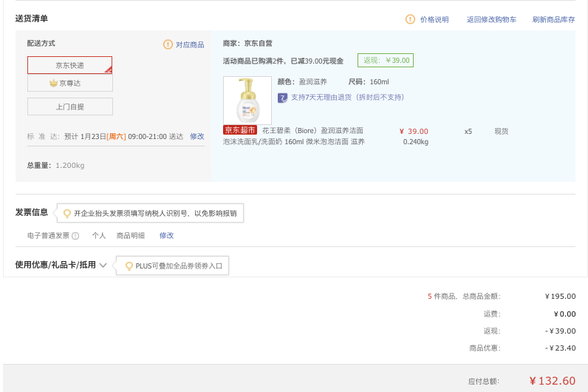The width and height of the screenshot is (588, 392).
Task: Click the lightbulb icon in invoice tip
Action: click(67, 213)
